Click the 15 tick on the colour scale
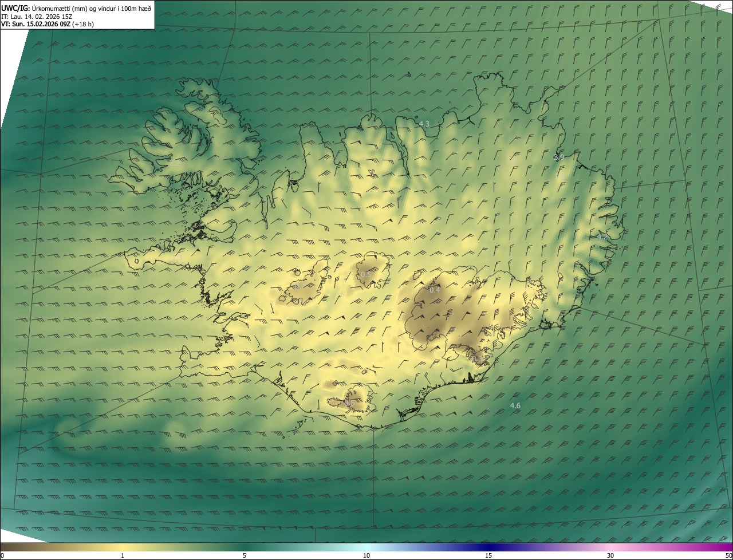 pos(488,555)
